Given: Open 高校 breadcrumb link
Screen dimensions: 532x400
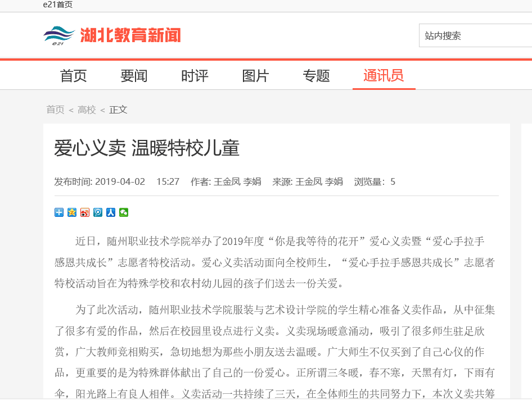Looking at the screenshot, I should coord(87,110).
